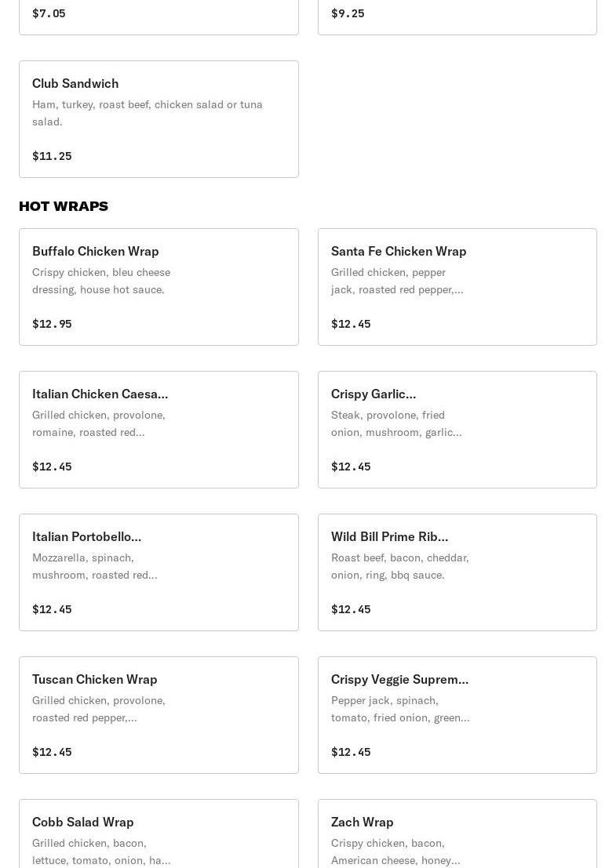Click the Tuscan Chicken Wrap title text
This screenshot has width=616, height=868.
click(x=94, y=679)
